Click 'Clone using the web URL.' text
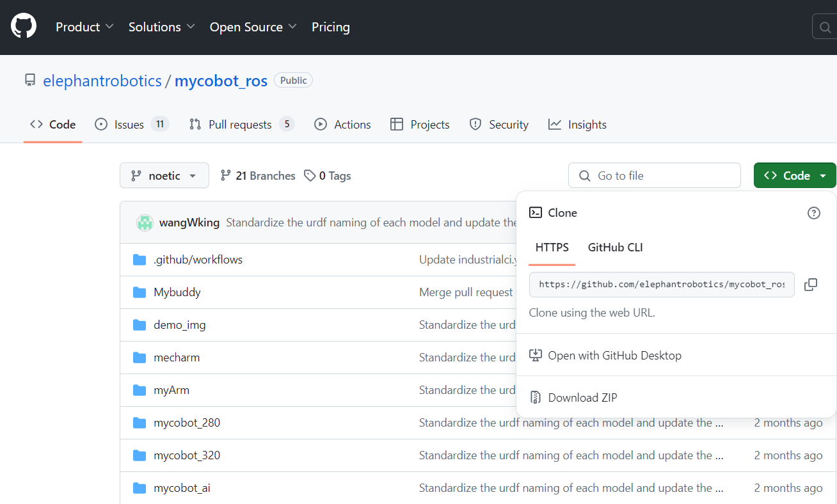 (592, 313)
